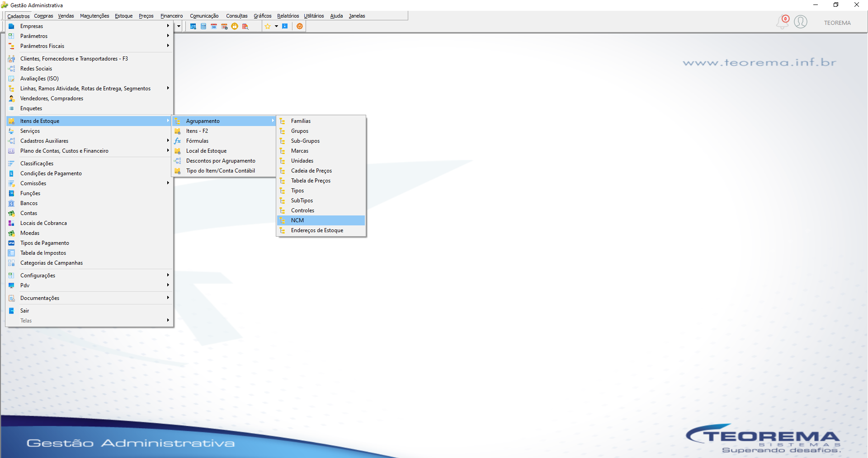Open the toolbar dropdown arrow left of calendar icons

click(179, 26)
